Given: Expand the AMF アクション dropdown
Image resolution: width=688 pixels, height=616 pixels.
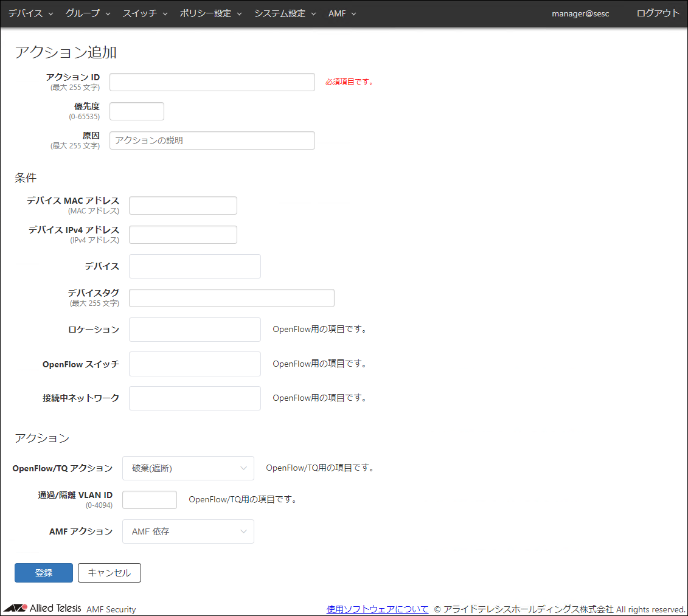Looking at the screenshot, I should (188, 531).
